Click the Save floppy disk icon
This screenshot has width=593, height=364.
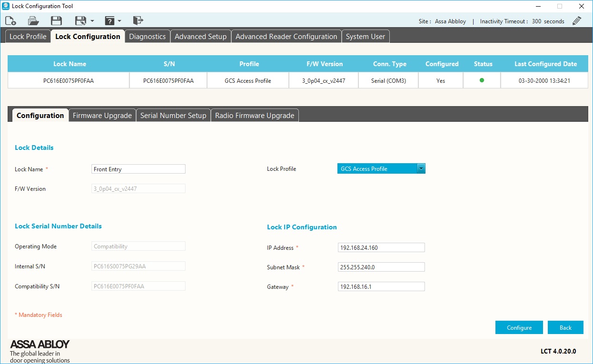56,20
